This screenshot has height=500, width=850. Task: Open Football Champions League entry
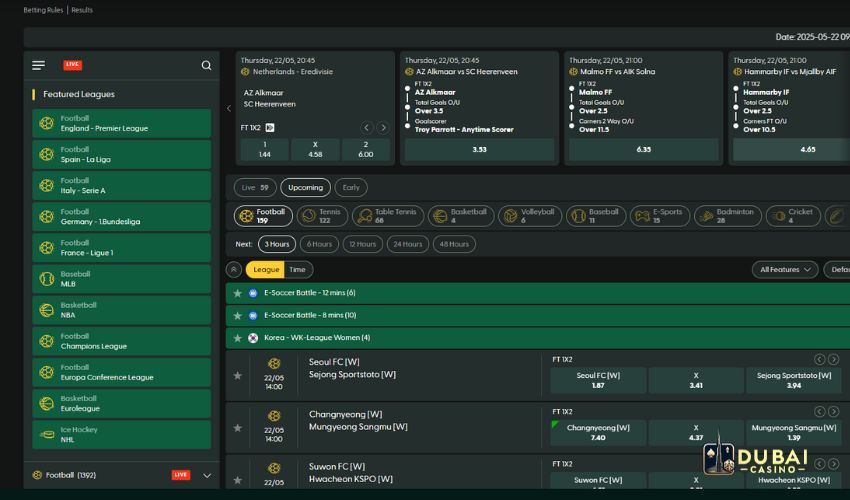pos(121,341)
